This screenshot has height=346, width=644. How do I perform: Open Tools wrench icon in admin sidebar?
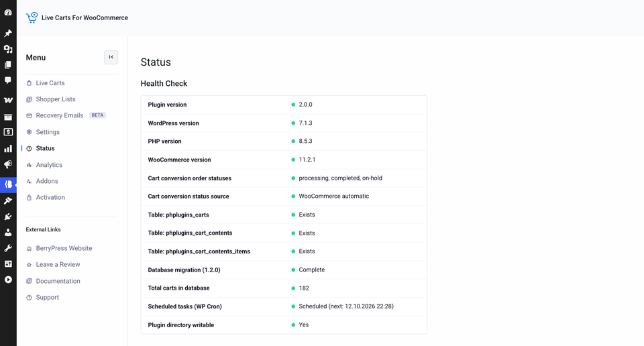coord(8,248)
